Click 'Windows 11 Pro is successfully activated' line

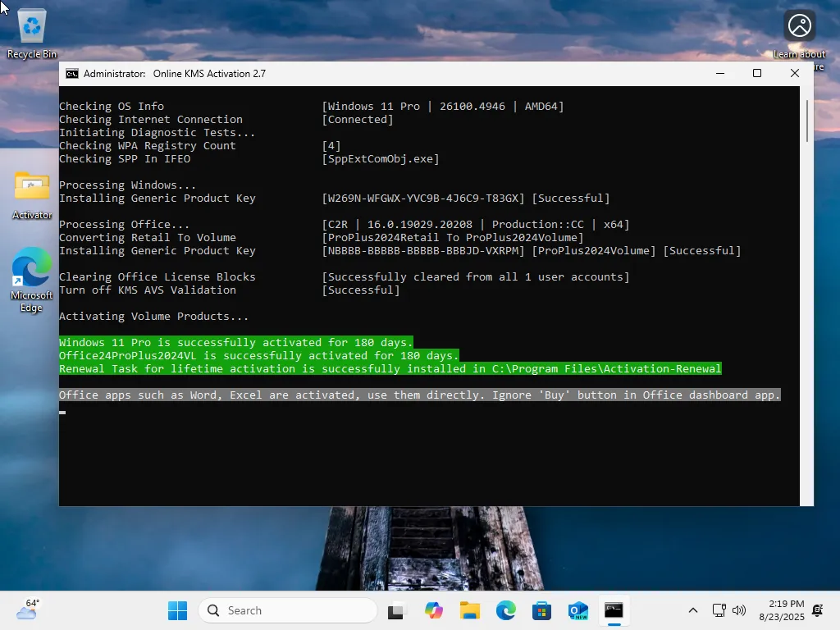pyautogui.click(x=235, y=342)
